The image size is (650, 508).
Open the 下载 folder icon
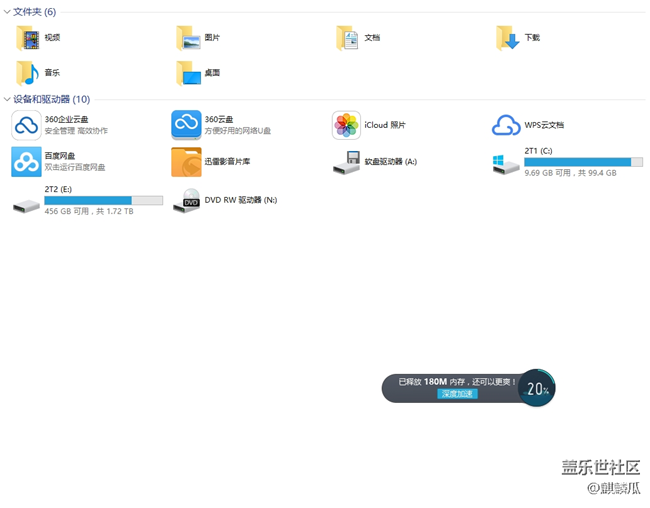coord(507,38)
